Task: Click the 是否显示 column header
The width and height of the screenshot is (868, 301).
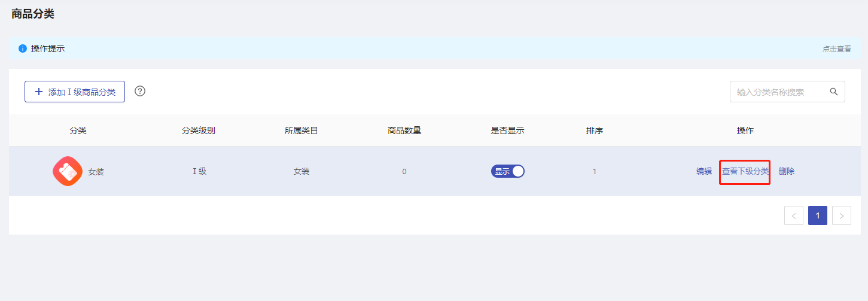Action: [x=507, y=130]
